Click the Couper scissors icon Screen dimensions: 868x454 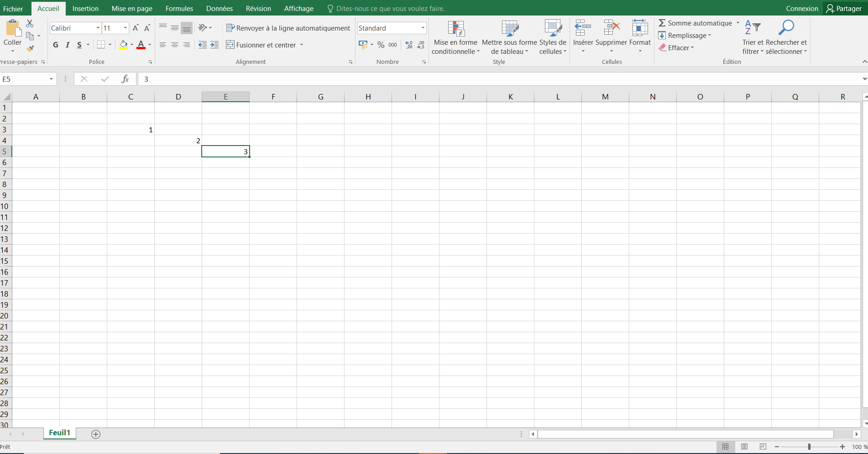coord(30,23)
